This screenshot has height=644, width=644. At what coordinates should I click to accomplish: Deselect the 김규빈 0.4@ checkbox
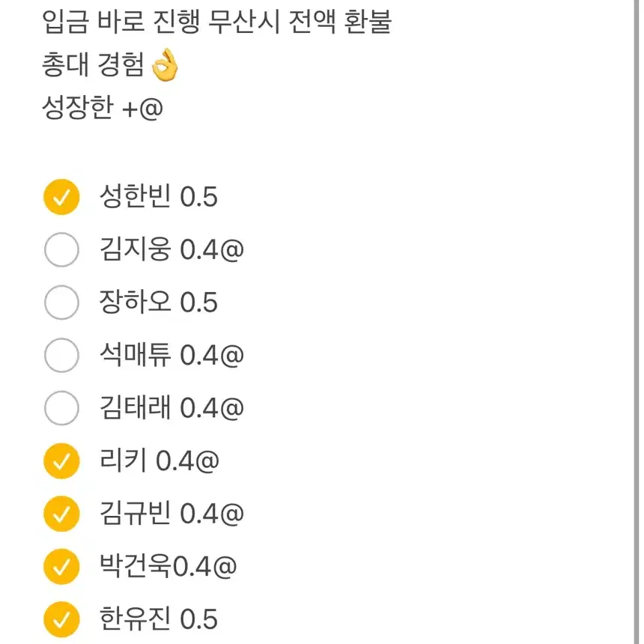point(61,514)
